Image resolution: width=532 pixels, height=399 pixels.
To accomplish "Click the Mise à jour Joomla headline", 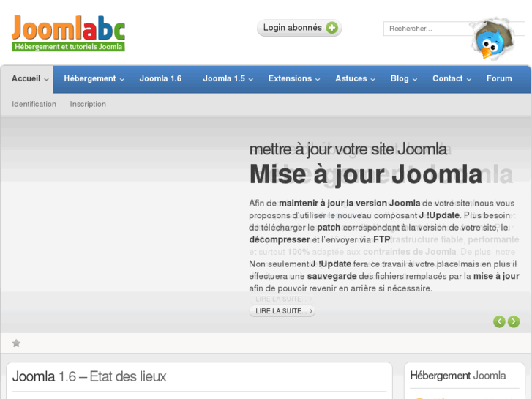I will [x=366, y=174].
